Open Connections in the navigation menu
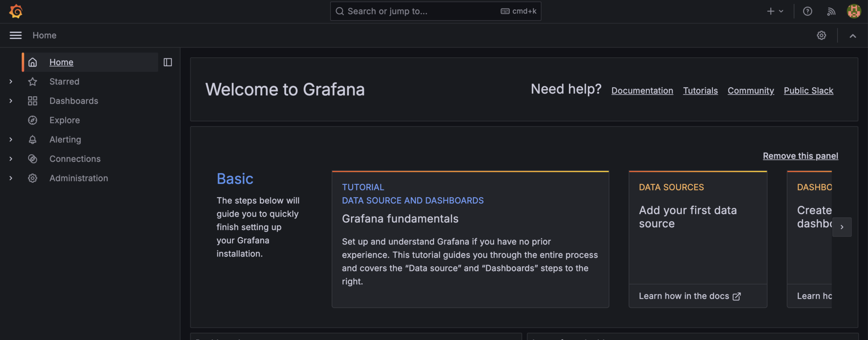This screenshot has width=868, height=340. 75,159
